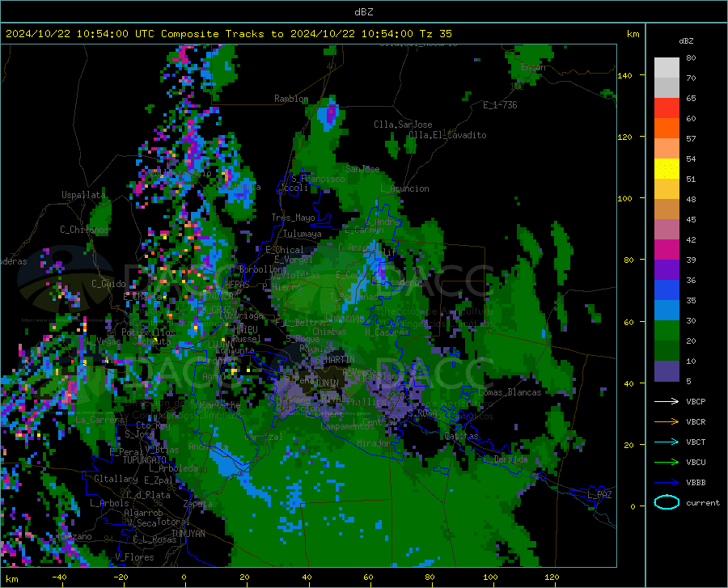This screenshot has height=588, width=728.
Task: Click the green VBCU arrow in legend
Action: (667, 463)
